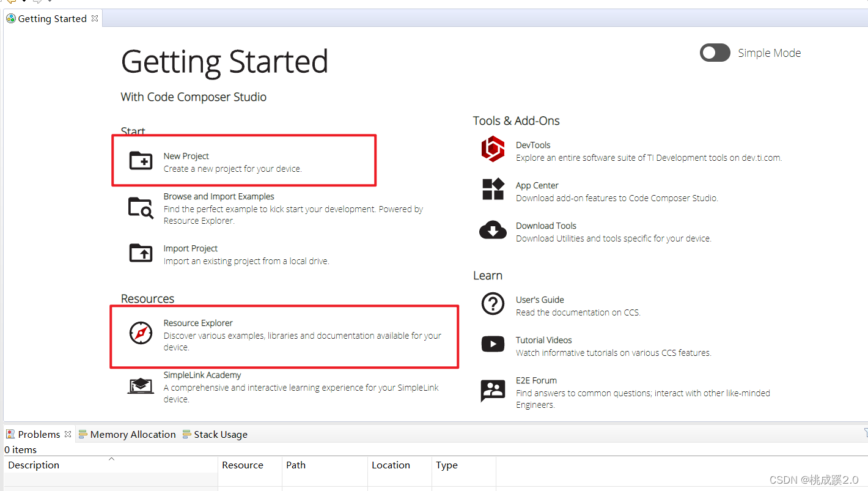This screenshot has height=491, width=868.
Task: Click the '0 items' status text
Action: pos(21,449)
